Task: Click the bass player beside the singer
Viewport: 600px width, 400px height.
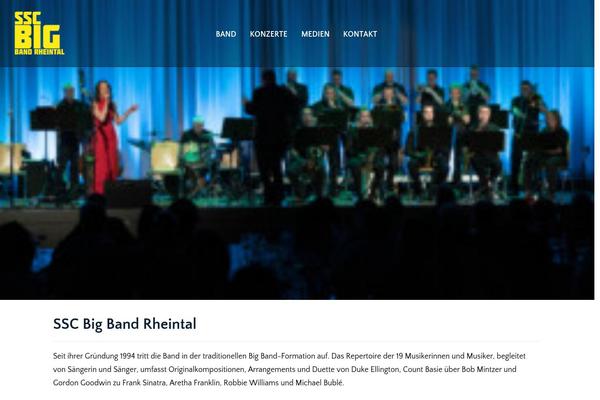Action: 70,142
